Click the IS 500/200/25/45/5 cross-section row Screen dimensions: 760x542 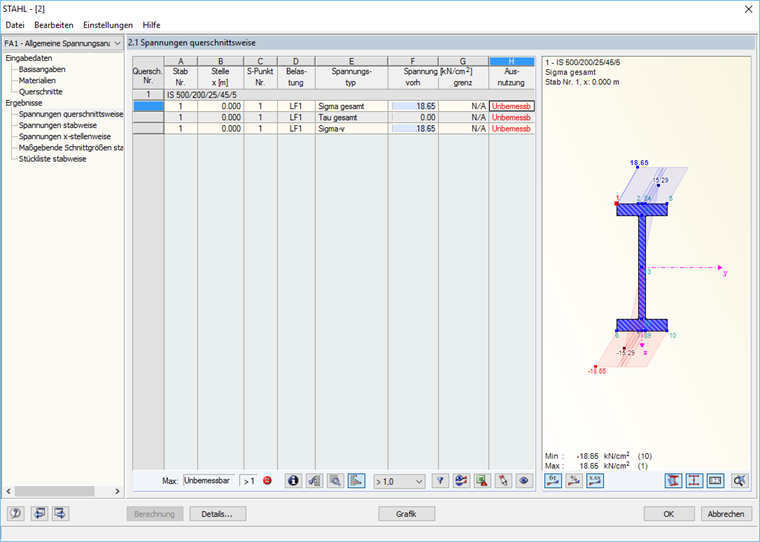pos(349,95)
